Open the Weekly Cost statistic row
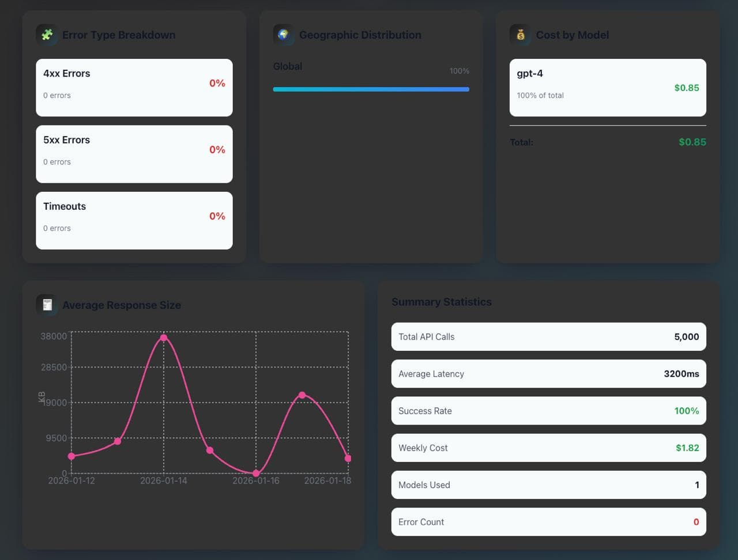This screenshot has height=560, width=738. click(x=548, y=448)
